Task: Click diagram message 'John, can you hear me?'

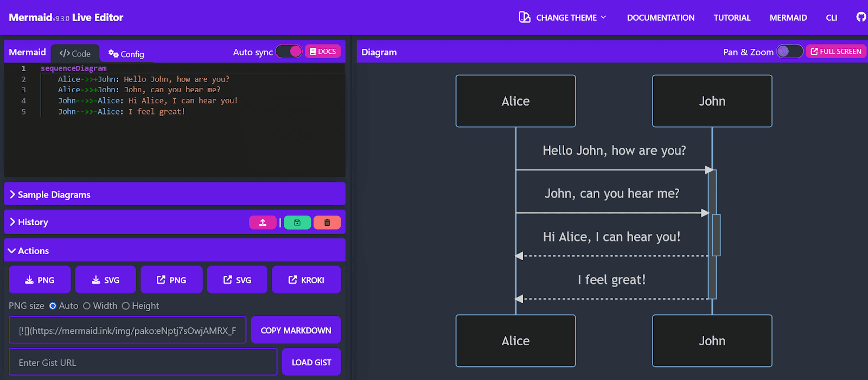Action: (x=612, y=193)
